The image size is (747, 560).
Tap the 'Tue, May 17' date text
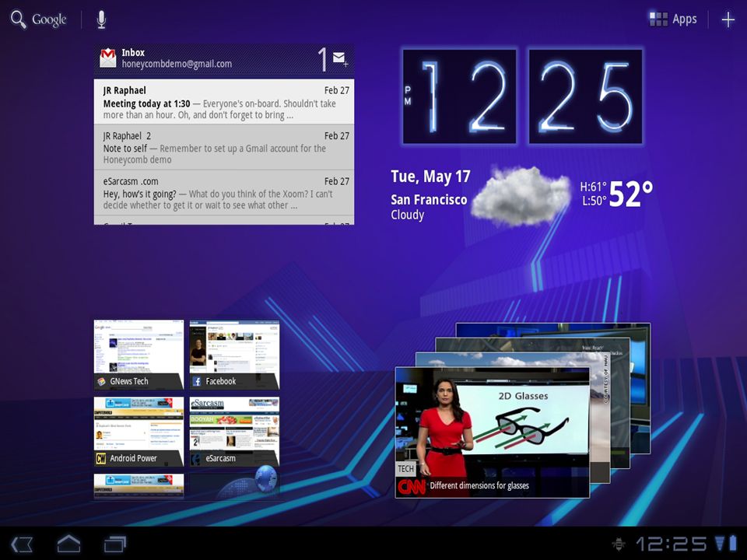click(x=430, y=177)
